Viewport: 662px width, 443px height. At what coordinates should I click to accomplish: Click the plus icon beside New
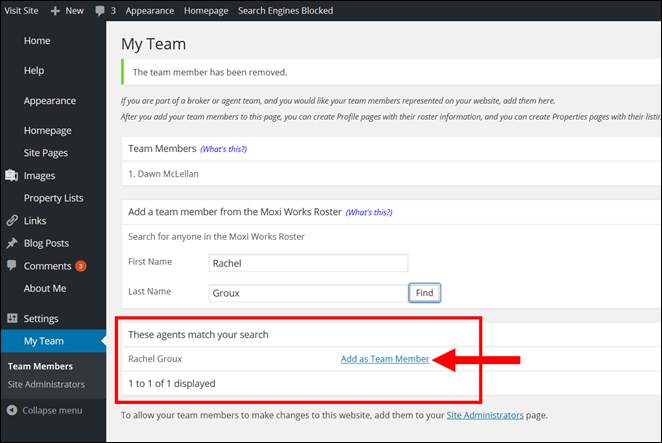pos(55,10)
